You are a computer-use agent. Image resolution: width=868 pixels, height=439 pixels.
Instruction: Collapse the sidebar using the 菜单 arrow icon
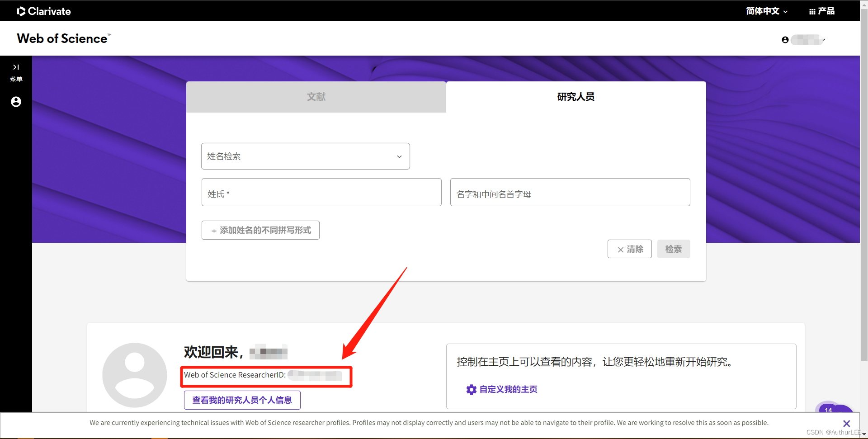point(16,67)
